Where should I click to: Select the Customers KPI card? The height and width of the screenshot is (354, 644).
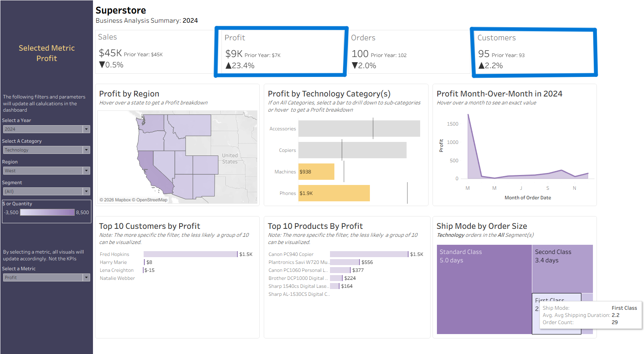(534, 52)
